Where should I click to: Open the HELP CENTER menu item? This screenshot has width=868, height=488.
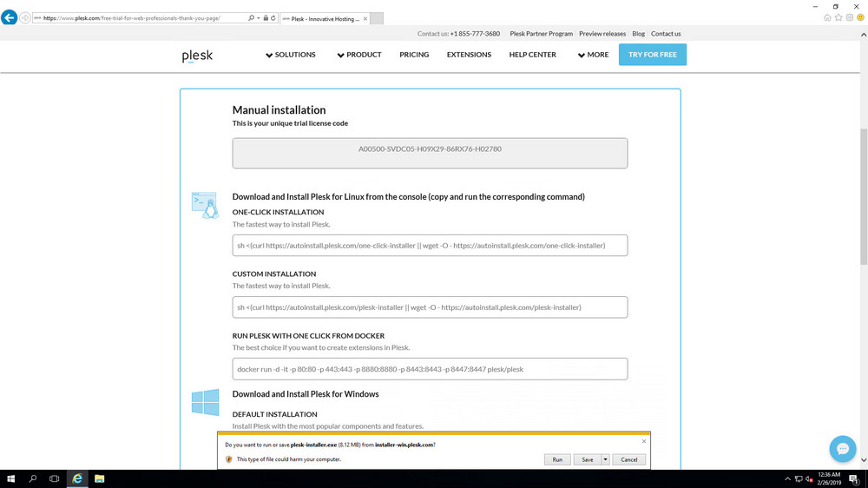pos(533,55)
